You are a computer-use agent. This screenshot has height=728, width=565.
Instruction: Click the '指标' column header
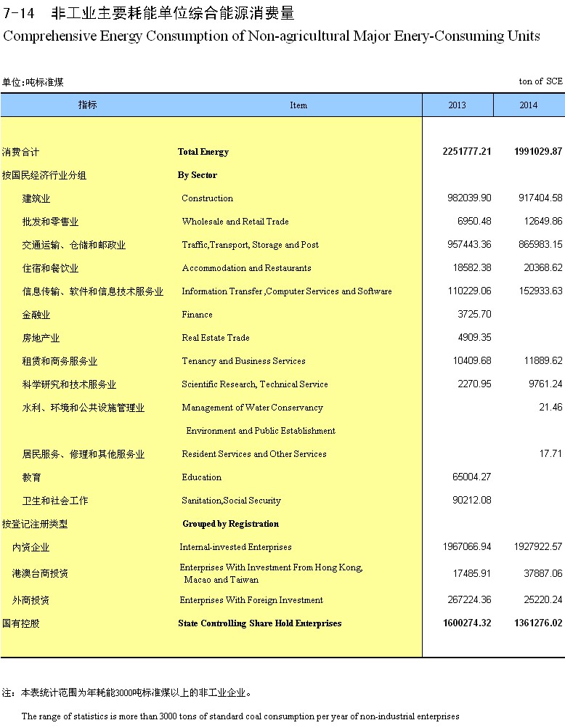(x=88, y=105)
